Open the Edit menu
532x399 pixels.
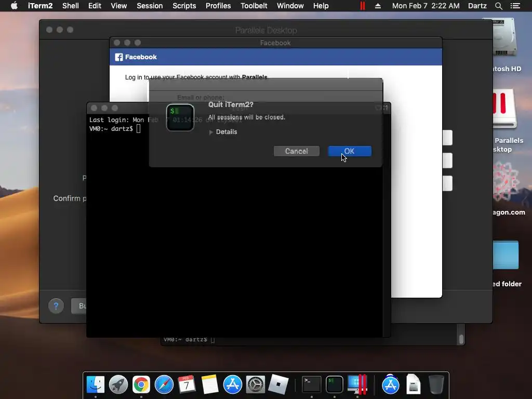click(x=95, y=6)
